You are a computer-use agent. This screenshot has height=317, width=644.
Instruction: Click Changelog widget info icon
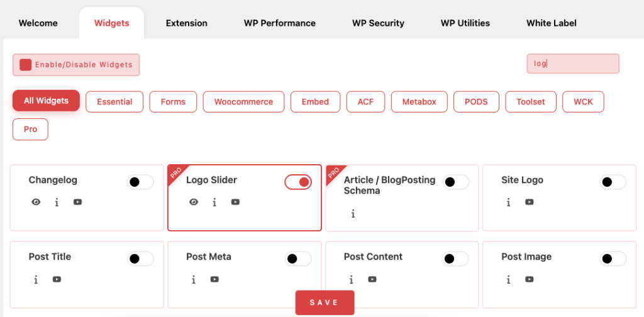pyautogui.click(x=57, y=202)
